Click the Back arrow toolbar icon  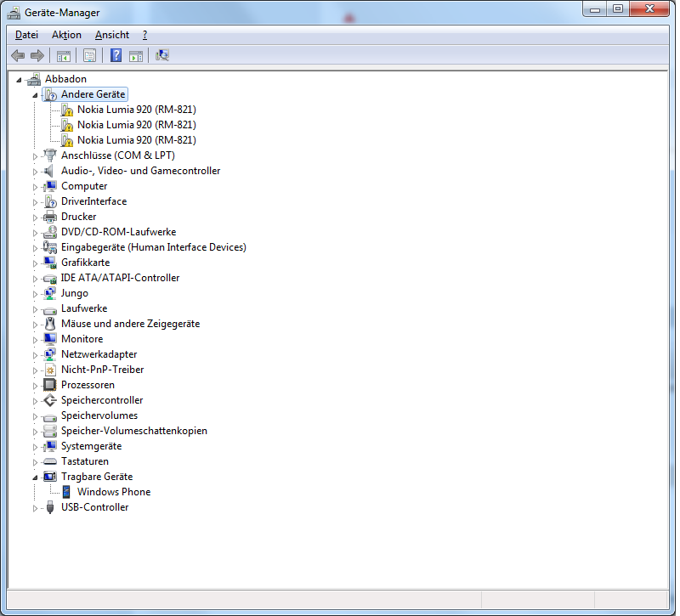pyautogui.click(x=18, y=55)
